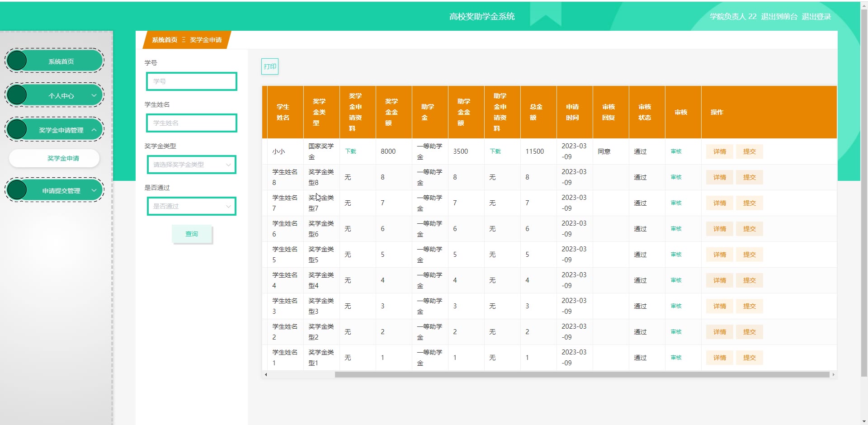The width and height of the screenshot is (868, 425).
Task: Click the dark green circle icon beside 系统首页
Action: pyautogui.click(x=17, y=61)
